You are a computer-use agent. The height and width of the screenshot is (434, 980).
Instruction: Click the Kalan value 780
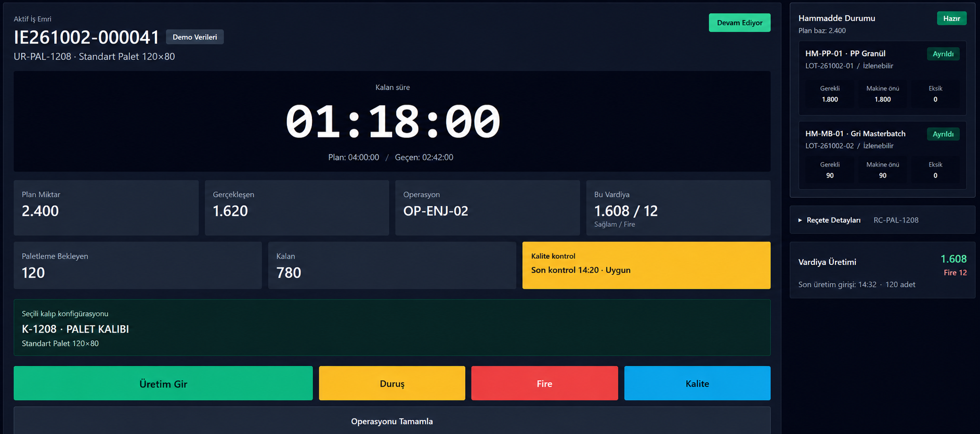click(x=289, y=273)
